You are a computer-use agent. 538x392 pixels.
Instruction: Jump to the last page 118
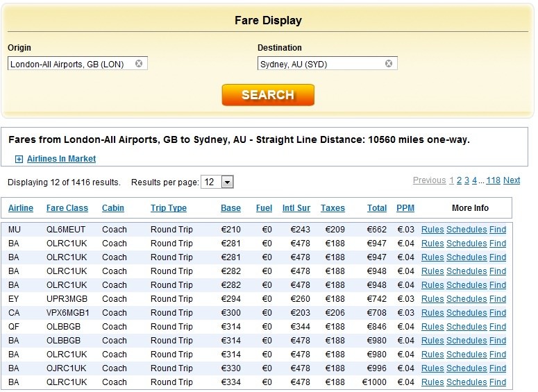(x=493, y=180)
